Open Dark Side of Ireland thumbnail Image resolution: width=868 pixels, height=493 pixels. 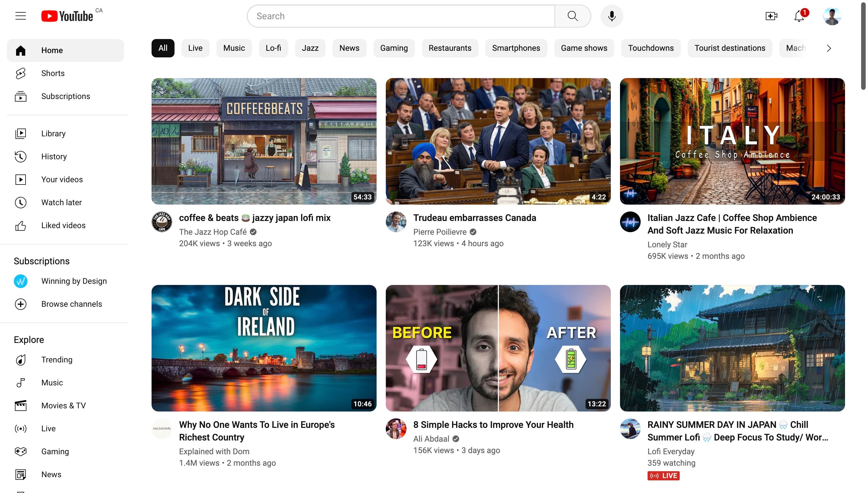pos(264,348)
